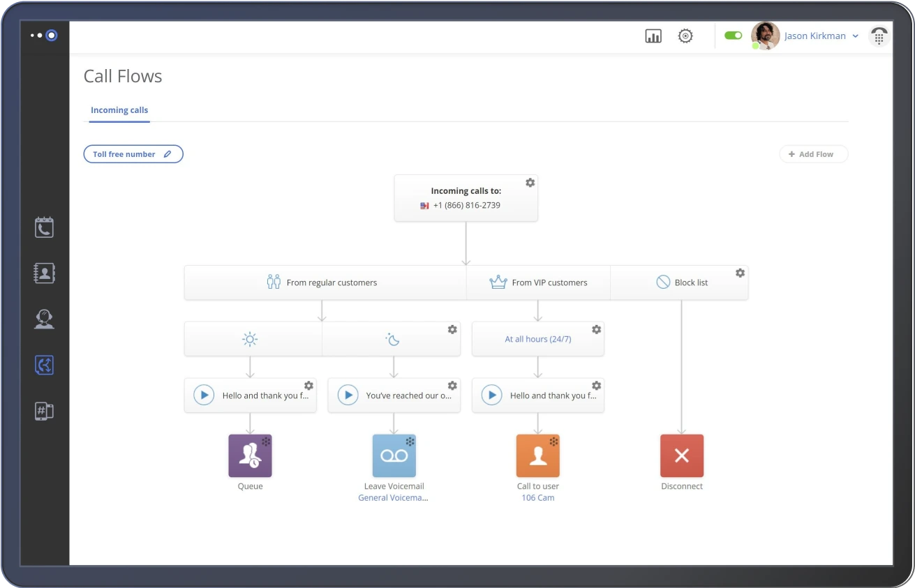
Task: Open gear settings on At all hours node
Action: 596,329
